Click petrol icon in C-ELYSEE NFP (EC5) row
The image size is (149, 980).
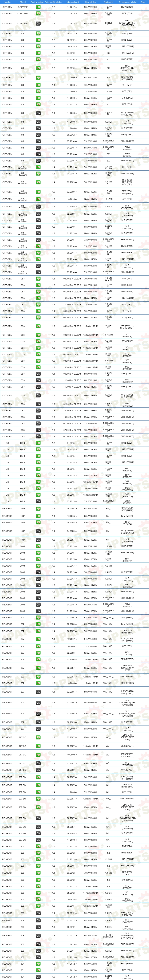[38, 14]
